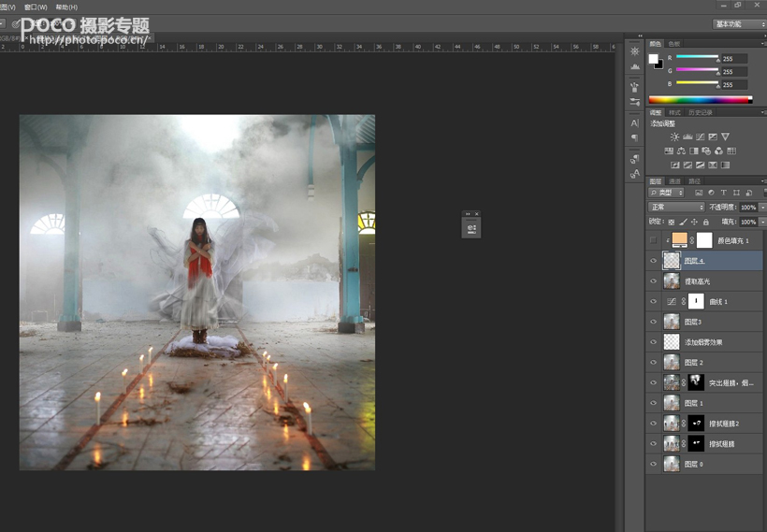Hide the 图层 0 layer
The height and width of the screenshot is (532, 767).
pyautogui.click(x=653, y=464)
